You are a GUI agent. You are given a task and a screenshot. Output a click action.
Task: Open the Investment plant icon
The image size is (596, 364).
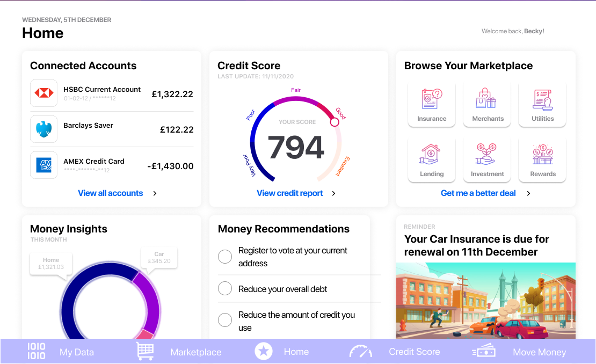click(x=488, y=155)
